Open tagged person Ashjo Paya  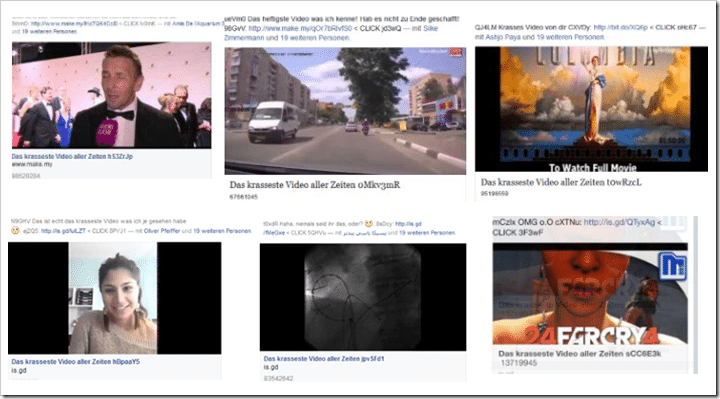[503, 37]
